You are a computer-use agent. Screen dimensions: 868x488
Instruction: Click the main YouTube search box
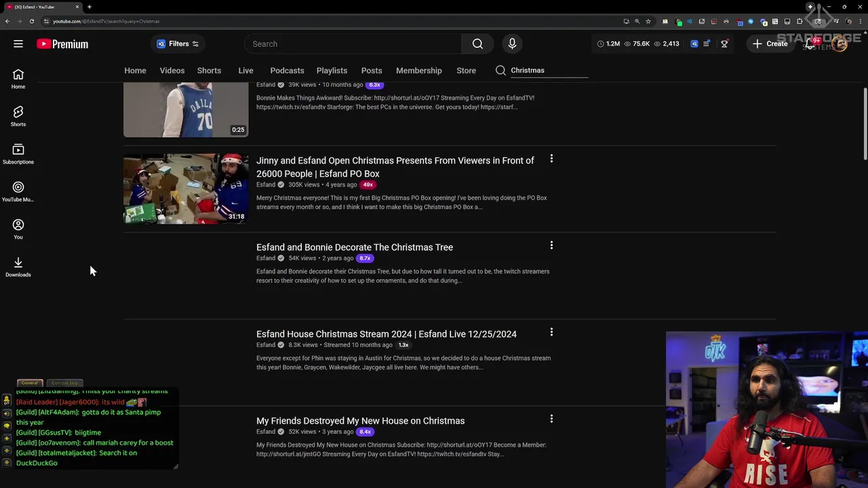pyautogui.click(x=353, y=44)
